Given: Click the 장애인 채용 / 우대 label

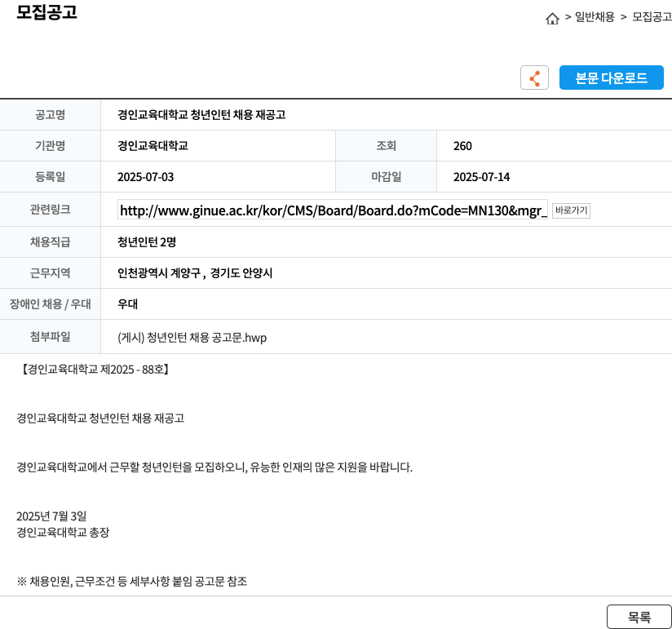Looking at the screenshot, I should pyautogui.click(x=50, y=304).
